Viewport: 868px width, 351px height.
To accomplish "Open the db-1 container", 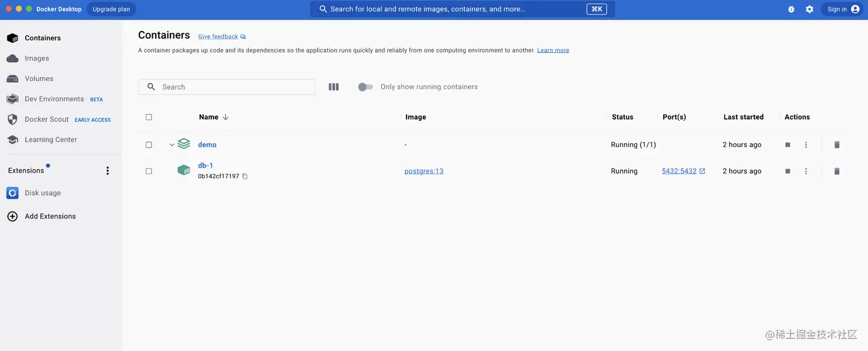I will [x=206, y=165].
